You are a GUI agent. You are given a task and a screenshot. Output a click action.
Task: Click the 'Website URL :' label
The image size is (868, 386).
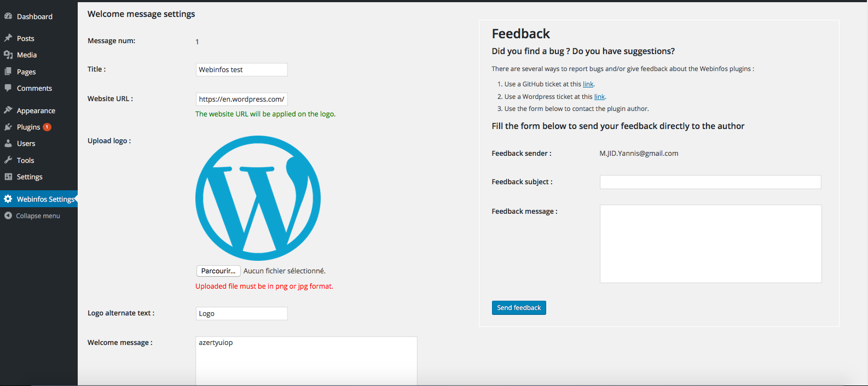110,99
